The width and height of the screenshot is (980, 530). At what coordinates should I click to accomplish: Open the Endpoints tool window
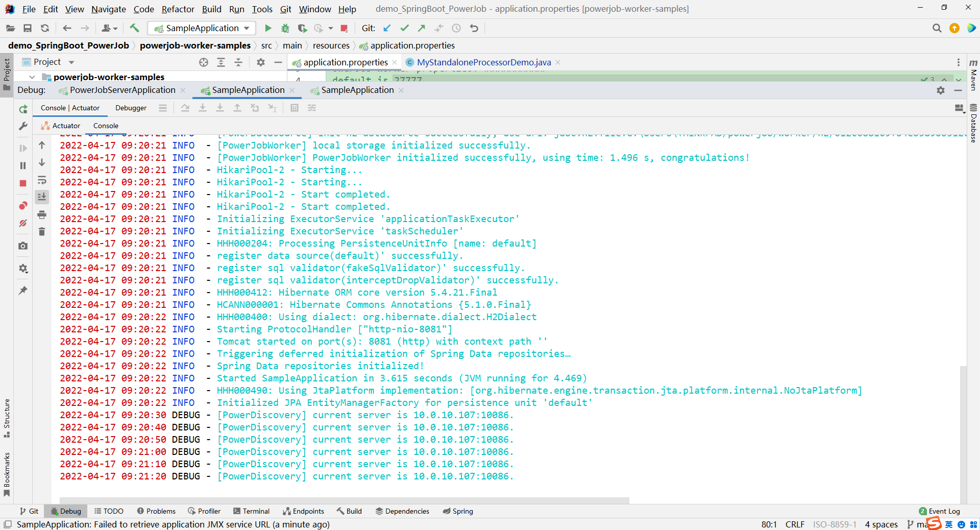pyautogui.click(x=304, y=511)
